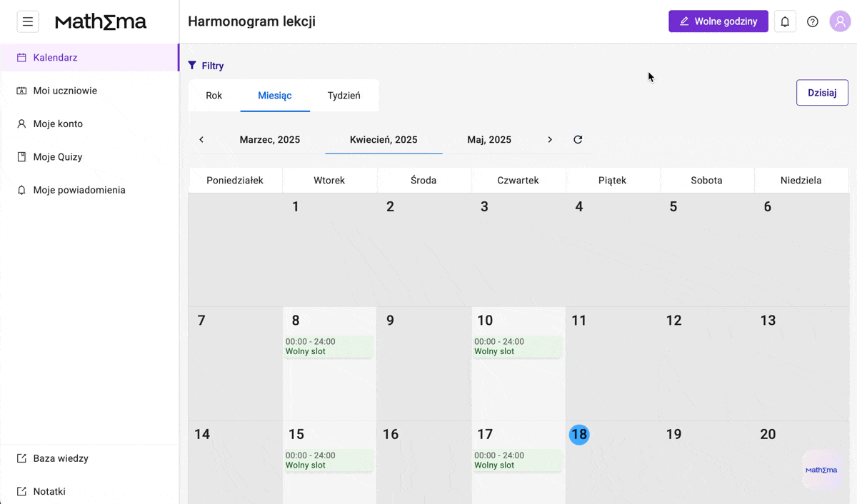Image resolution: width=857 pixels, height=504 pixels.
Task: Select the Maj, 2025 month tab
Action: tap(489, 140)
